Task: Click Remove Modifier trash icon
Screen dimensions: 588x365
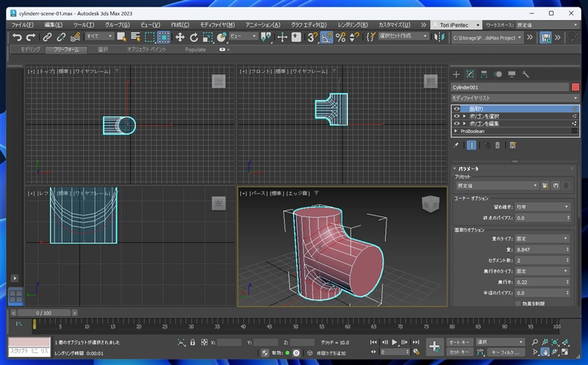Action: [x=498, y=145]
